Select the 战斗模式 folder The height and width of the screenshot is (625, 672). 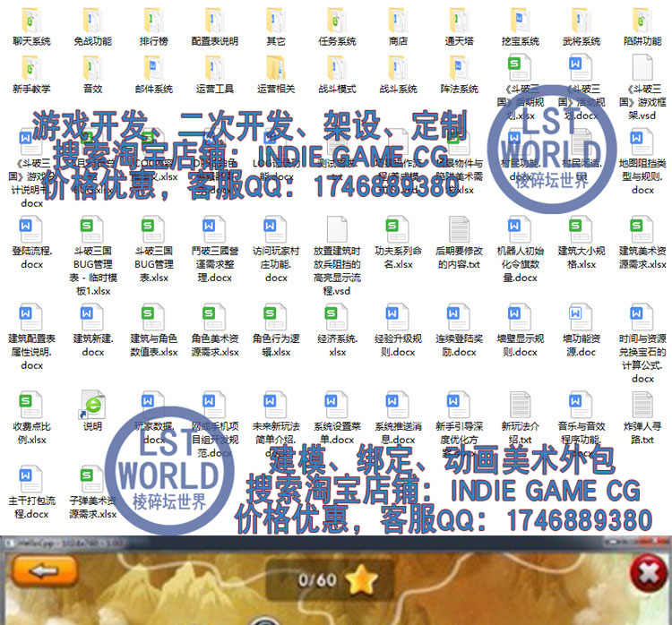337,74
